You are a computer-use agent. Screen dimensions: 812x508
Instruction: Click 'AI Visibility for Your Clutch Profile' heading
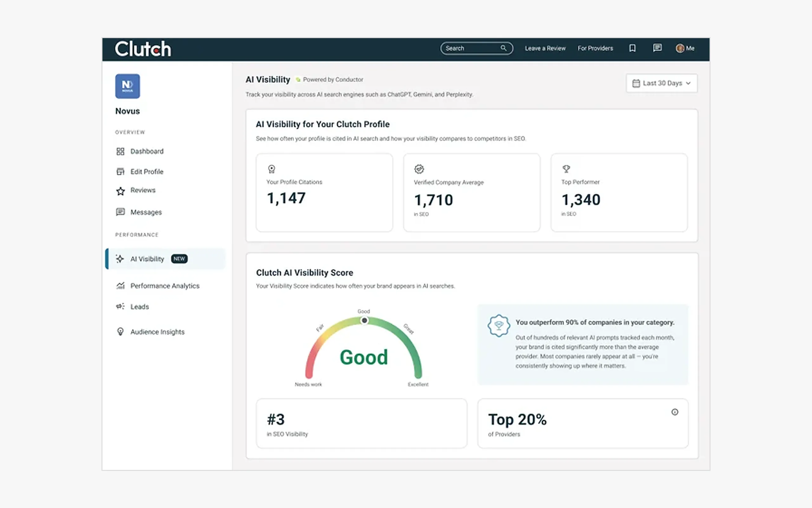click(323, 124)
